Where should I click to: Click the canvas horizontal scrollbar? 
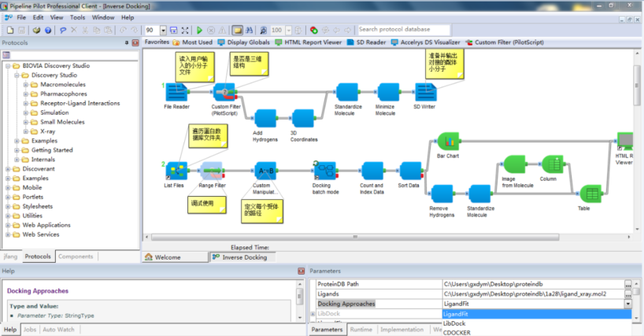click(x=355, y=237)
